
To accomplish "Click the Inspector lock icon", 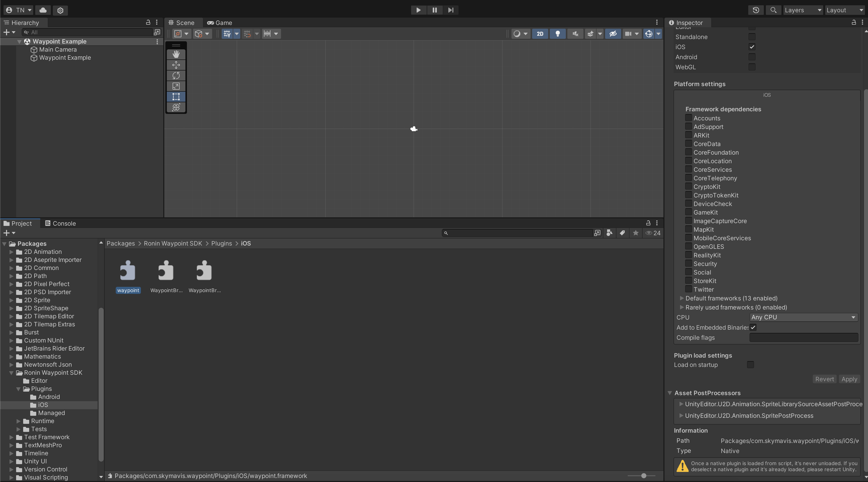I will (x=853, y=22).
